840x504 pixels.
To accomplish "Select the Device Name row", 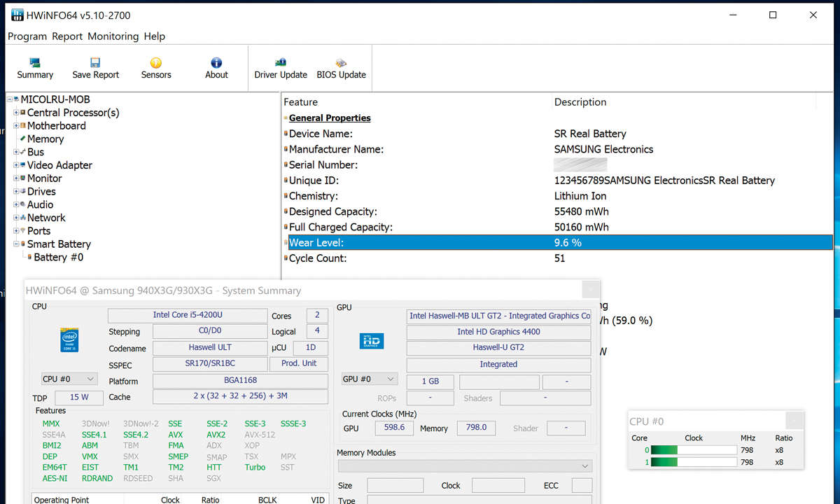I will (x=558, y=134).
